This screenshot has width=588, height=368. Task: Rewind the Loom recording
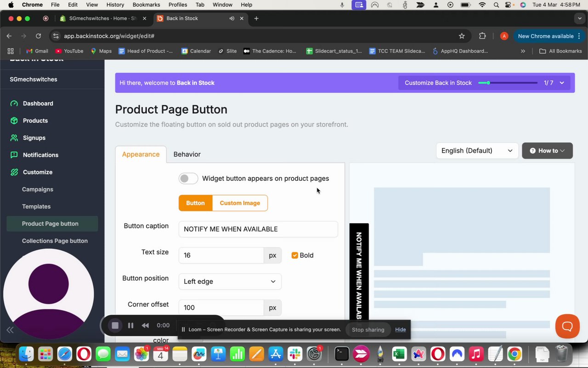tap(145, 325)
